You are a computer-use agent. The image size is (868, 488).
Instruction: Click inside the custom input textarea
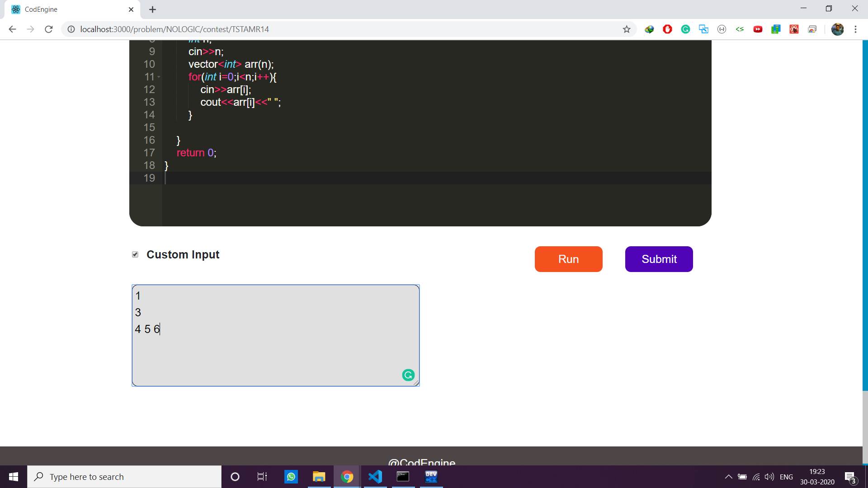click(x=276, y=352)
